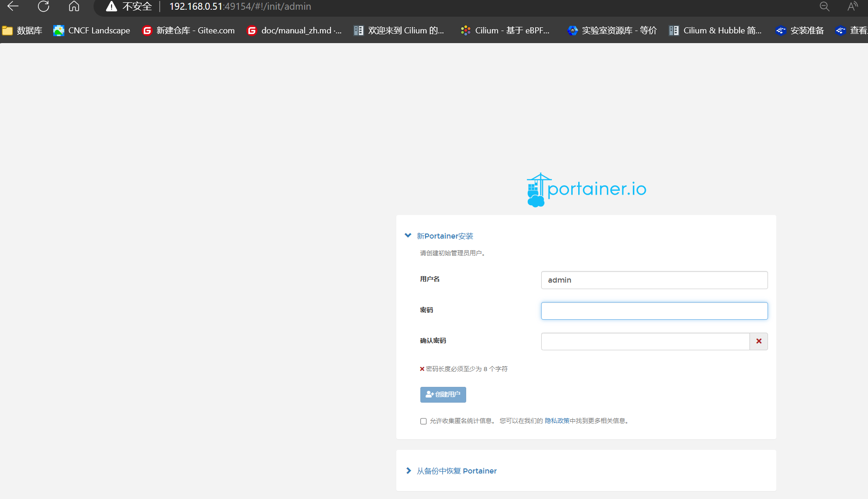Open the 欢迎来到 Cilium bookmark

coord(399,31)
